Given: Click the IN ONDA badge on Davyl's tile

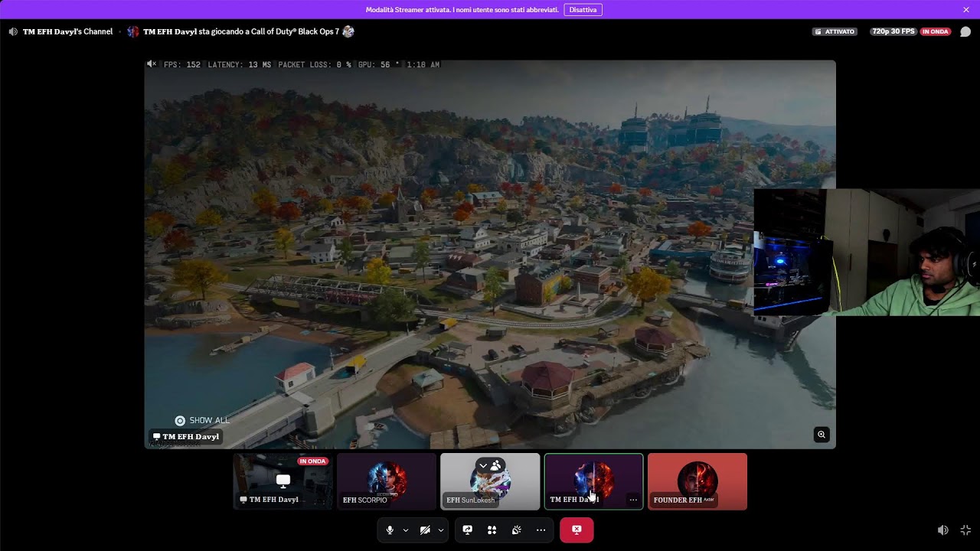Looking at the screenshot, I should point(312,461).
